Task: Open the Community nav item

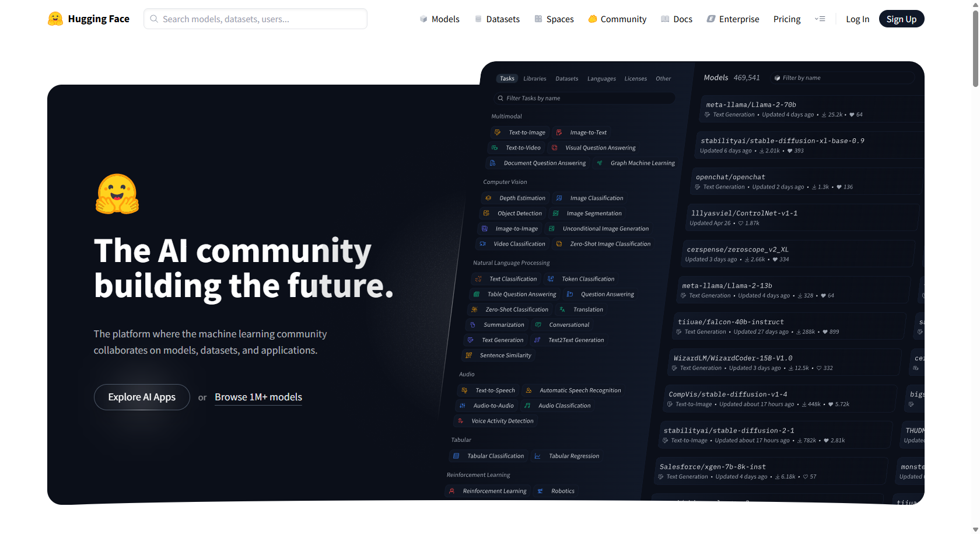Action: tap(617, 19)
